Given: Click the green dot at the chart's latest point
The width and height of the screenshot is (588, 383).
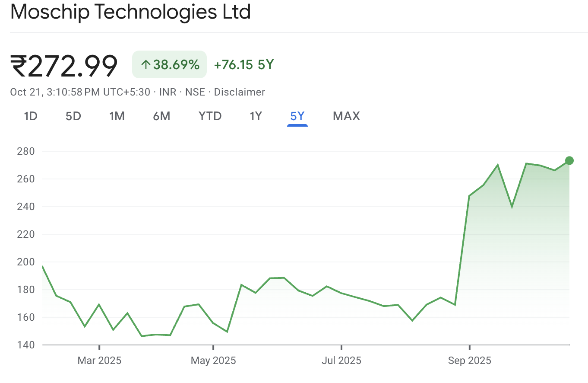Looking at the screenshot, I should pos(570,160).
